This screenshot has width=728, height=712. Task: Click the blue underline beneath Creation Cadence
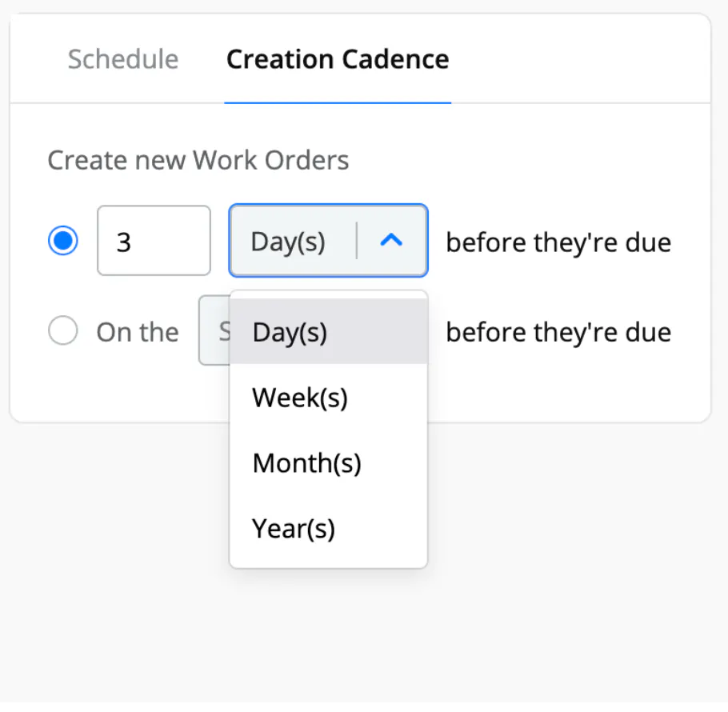[338, 102]
